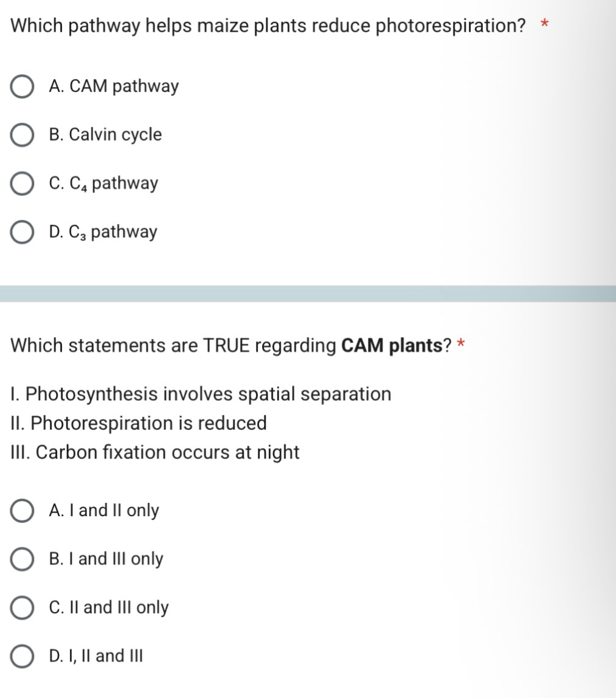Click the 'D. C₃ pathway' answer label
The height and width of the screenshot is (698, 616).
(x=103, y=232)
